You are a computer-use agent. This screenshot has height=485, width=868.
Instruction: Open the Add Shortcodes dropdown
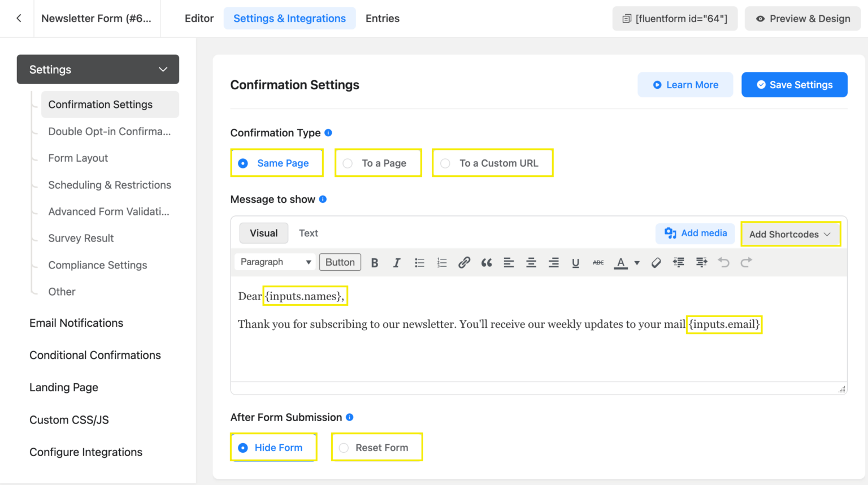point(789,233)
